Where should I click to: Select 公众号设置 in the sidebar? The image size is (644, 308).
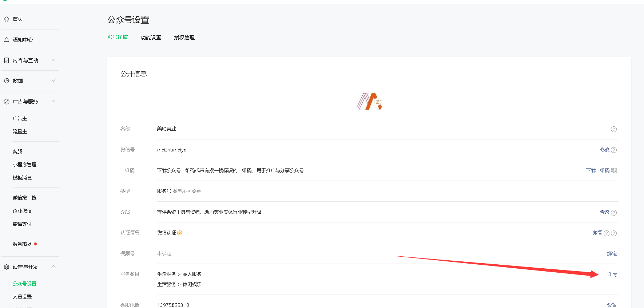pyautogui.click(x=25, y=284)
